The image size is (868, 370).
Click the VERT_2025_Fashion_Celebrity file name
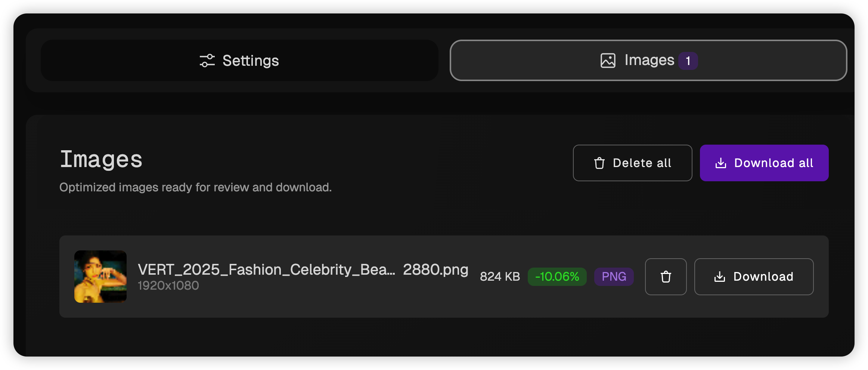[303, 269]
